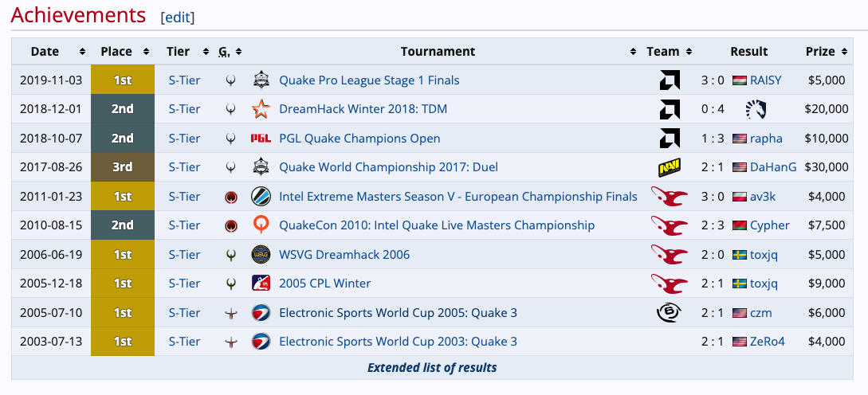
Task: Click the PGL tournament logo
Action: (261, 139)
